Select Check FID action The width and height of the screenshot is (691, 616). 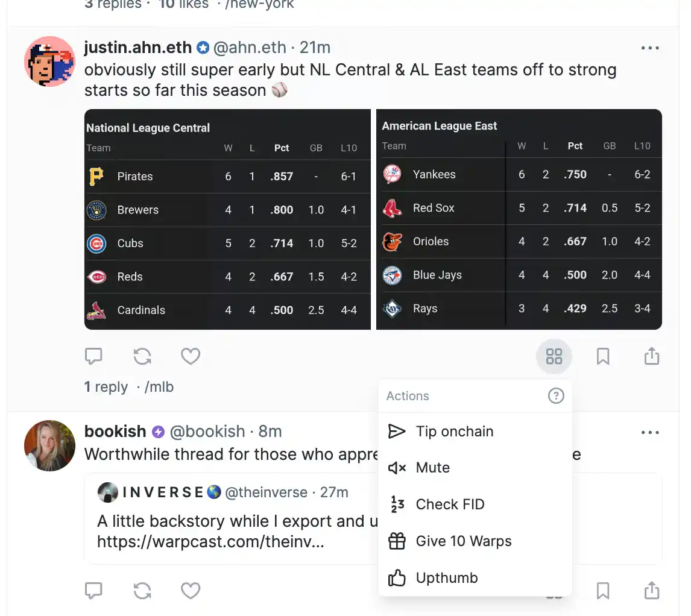coord(450,504)
